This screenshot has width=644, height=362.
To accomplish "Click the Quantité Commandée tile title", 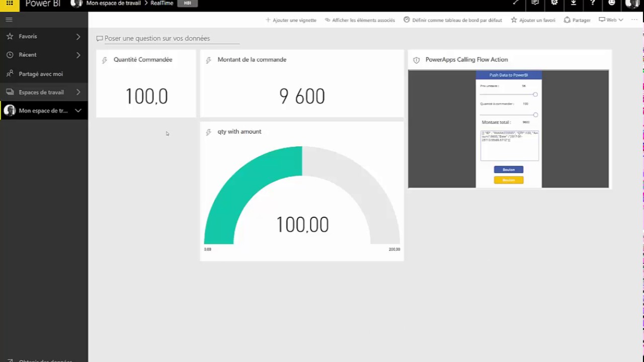I will (x=143, y=59).
